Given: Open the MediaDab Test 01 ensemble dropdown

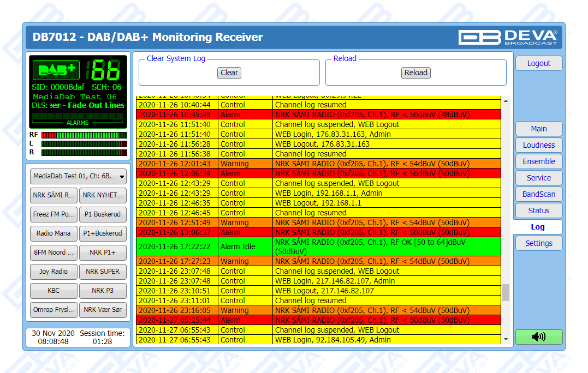Looking at the screenshot, I should [x=78, y=176].
